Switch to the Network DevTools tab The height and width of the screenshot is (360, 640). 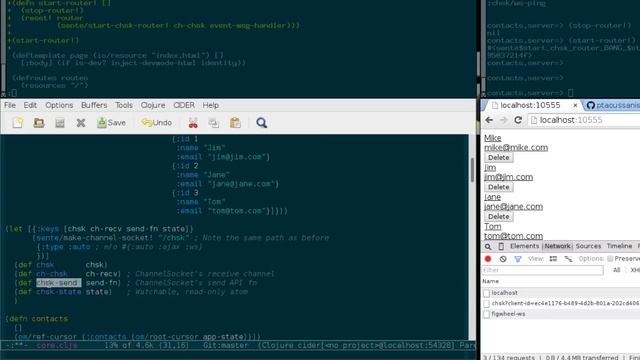(x=557, y=246)
